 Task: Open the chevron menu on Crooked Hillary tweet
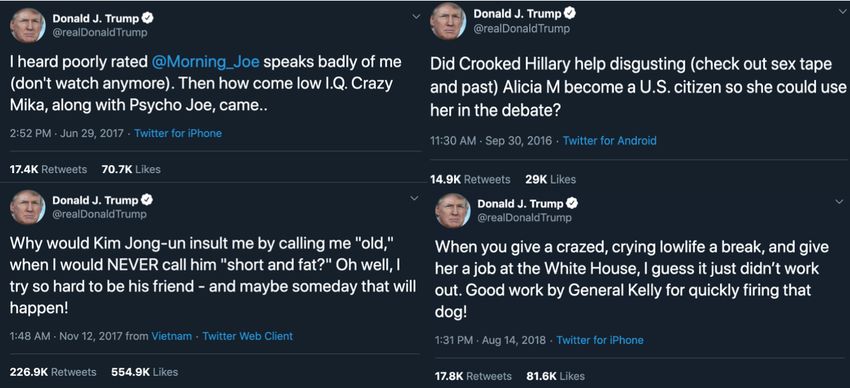pos(841,12)
